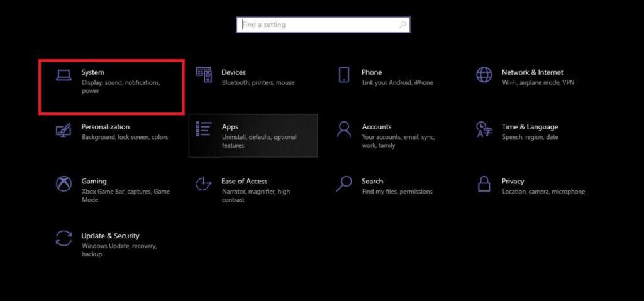Screen dimensions: 644x301
Task: Open the Accounts heading
Action: tap(377, 127)
